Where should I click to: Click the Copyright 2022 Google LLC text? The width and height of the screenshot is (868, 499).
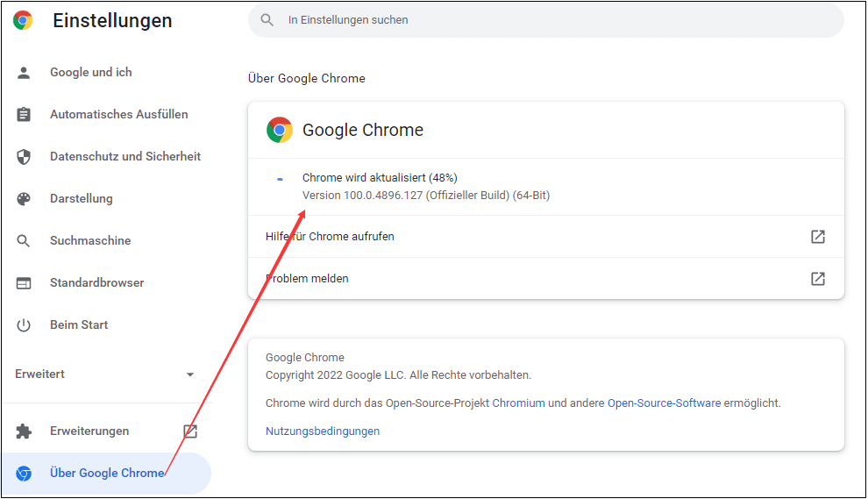point(398,375)
